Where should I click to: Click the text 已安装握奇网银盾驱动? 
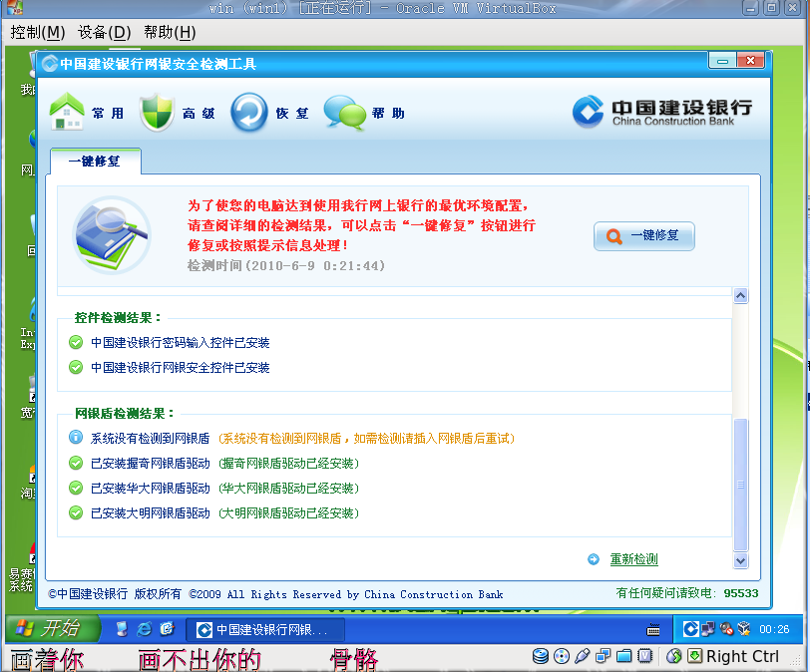click(x=151, y=464)
